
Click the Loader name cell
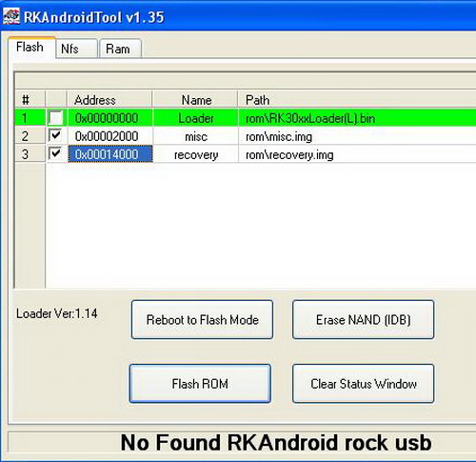(x=195, y=118)
